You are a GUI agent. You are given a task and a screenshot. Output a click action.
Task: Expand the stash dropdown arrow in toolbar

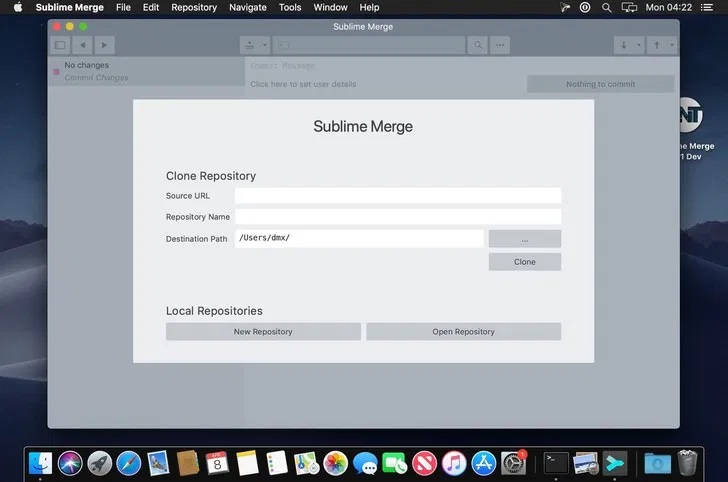coord(265,45)
